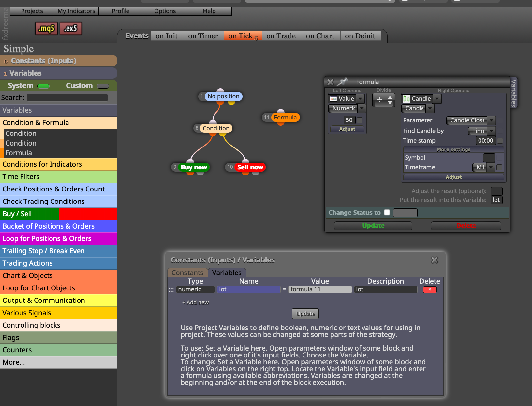Image resolution: width=532 pixels, height=406 pixels.
Task: Expand the More settings section
Action: pos(453,149)
